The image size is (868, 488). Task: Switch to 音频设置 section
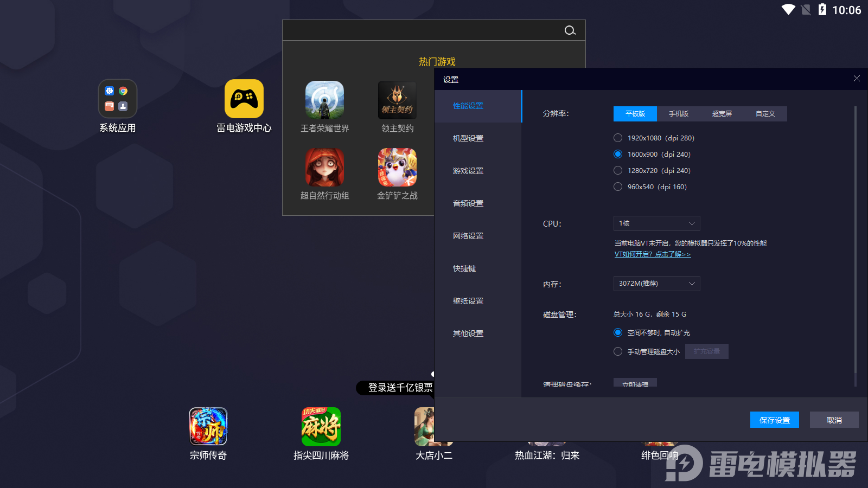478,204
